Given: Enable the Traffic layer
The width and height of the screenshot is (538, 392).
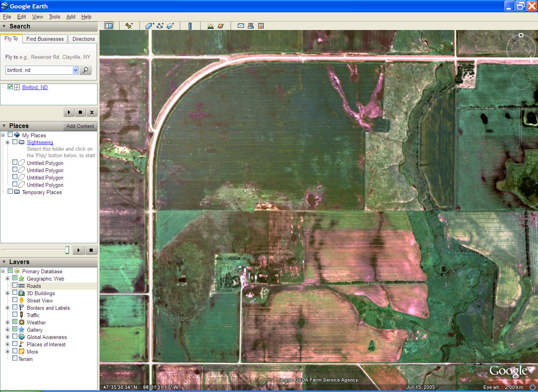Looking at the screenshot, I should click(x=15, y=314).
